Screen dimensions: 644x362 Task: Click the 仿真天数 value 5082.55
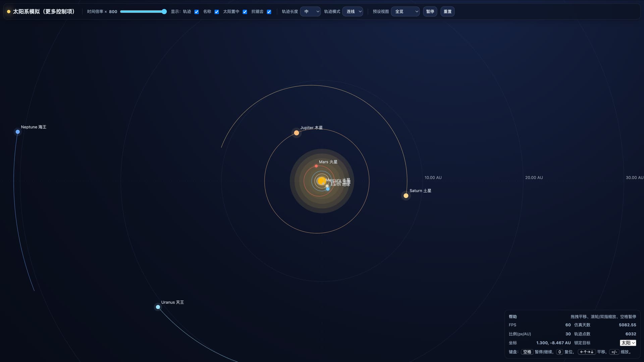point(627,325)
